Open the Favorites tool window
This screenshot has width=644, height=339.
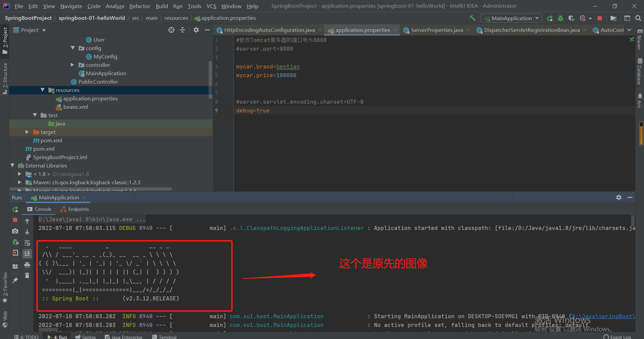5,287
